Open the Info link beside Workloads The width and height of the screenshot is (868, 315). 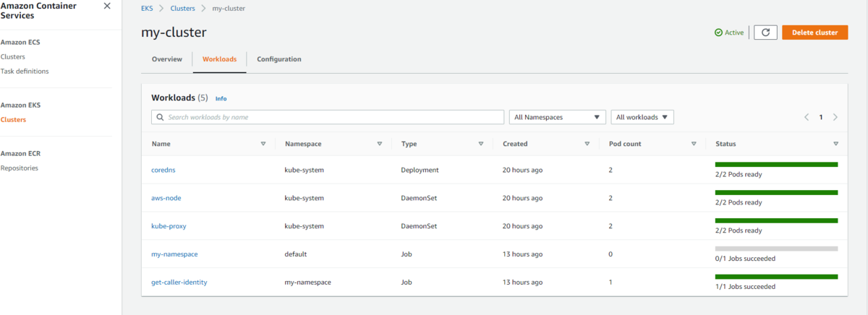tap(221, 98)
